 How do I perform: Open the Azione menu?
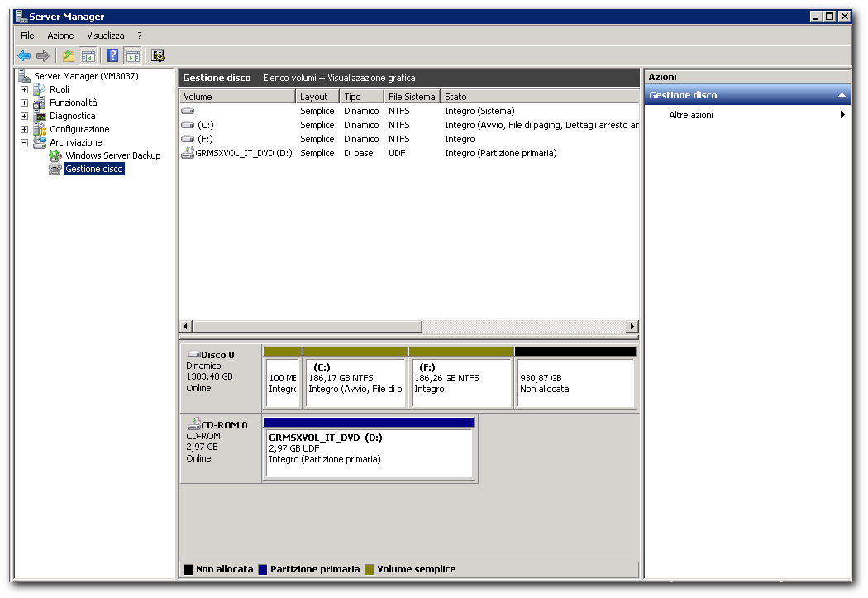pyautogui.click(x=60, y=36)
